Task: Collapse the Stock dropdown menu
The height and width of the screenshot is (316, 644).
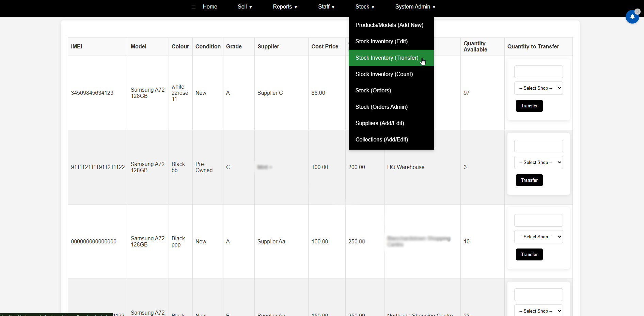Action: point(365,7)
